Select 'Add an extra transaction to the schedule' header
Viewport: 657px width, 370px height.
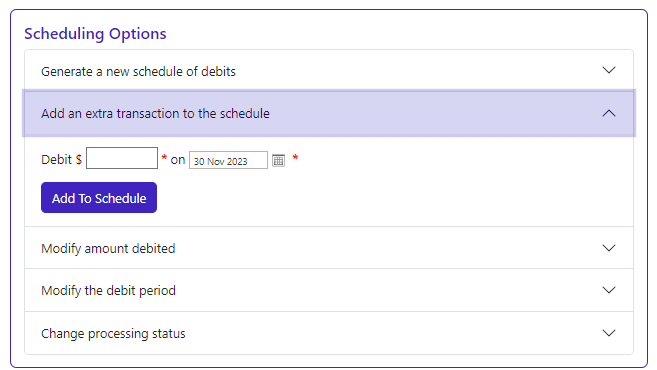click(329, 113)
